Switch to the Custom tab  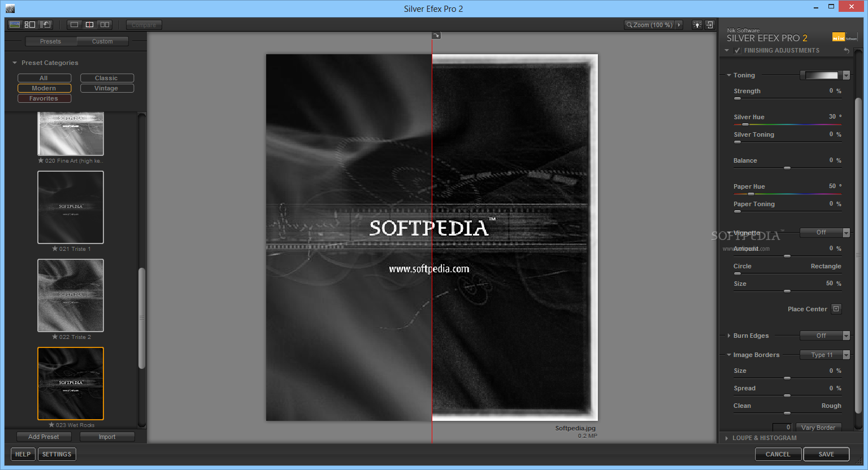pos(103,41)
